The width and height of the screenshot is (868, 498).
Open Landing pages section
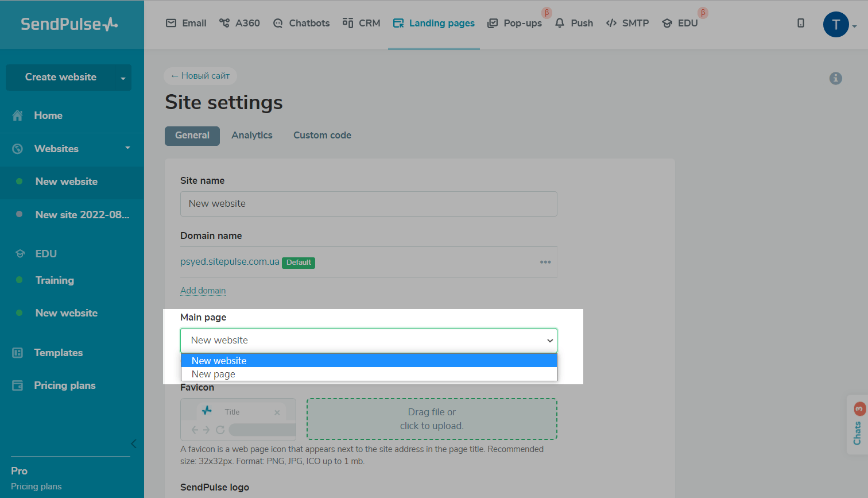[x=434, y=23]
